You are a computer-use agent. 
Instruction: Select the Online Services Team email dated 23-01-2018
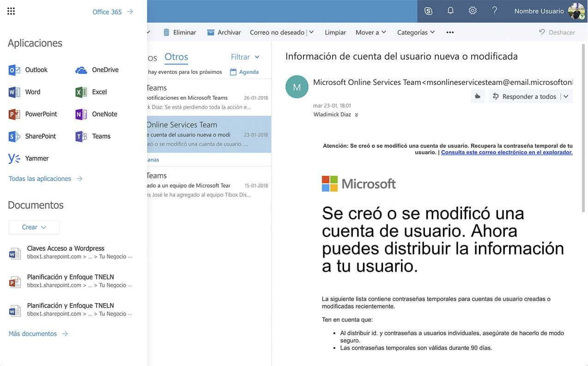click(209, 134)
